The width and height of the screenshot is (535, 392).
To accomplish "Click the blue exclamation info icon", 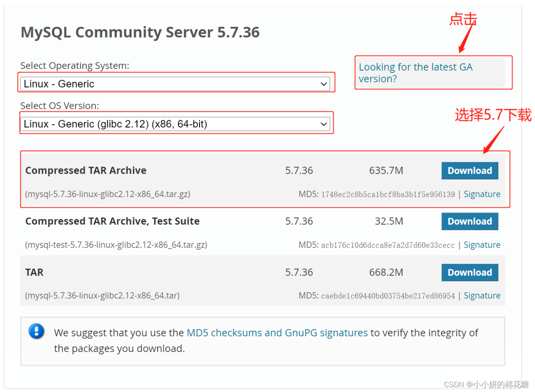I will tap(36, 331).
